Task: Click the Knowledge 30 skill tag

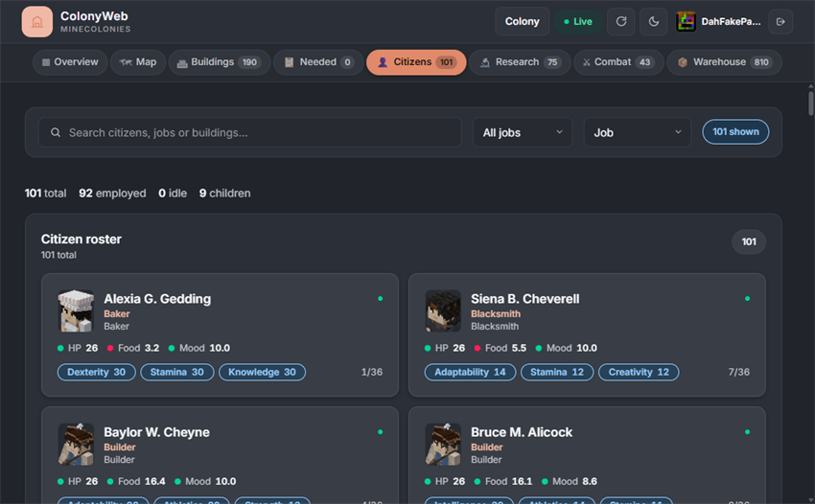Action: tap(262, 372)
